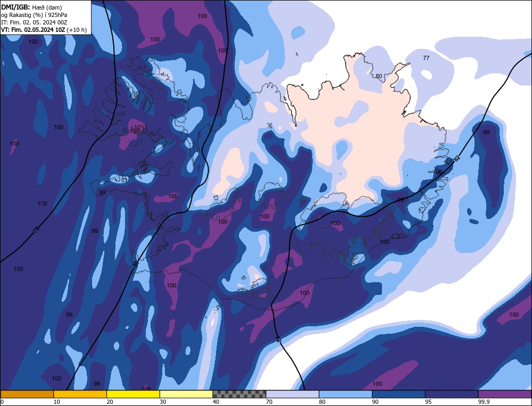Click the '70' legend scale label
Viewport: 532px width, 406px height.
(x=269, y=402)
